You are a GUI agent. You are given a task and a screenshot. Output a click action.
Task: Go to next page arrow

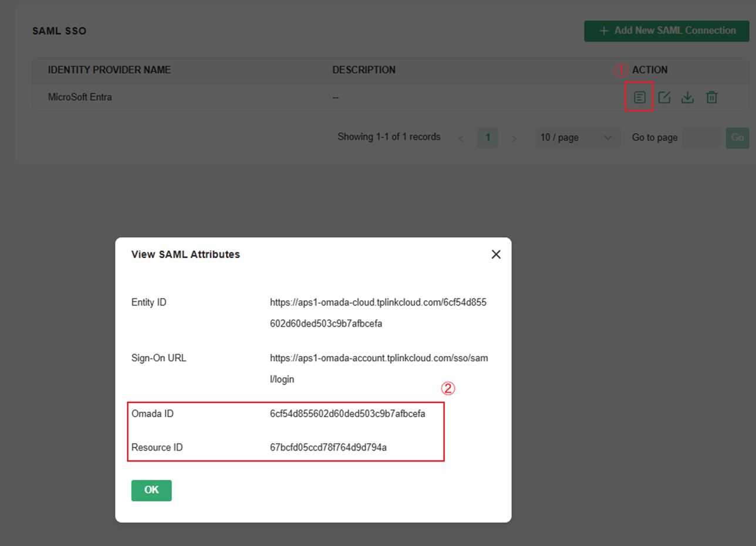click(x=514, y=138)
